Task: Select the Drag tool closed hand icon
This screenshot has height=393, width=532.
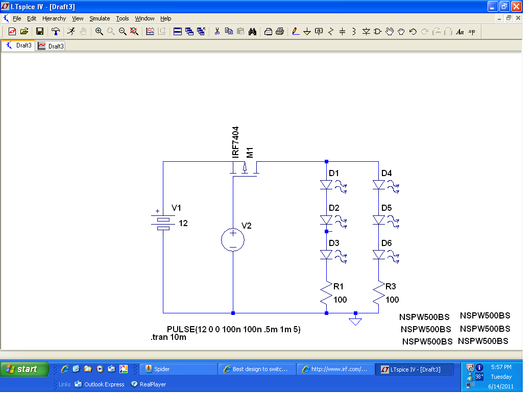Action: coord(401,32)
